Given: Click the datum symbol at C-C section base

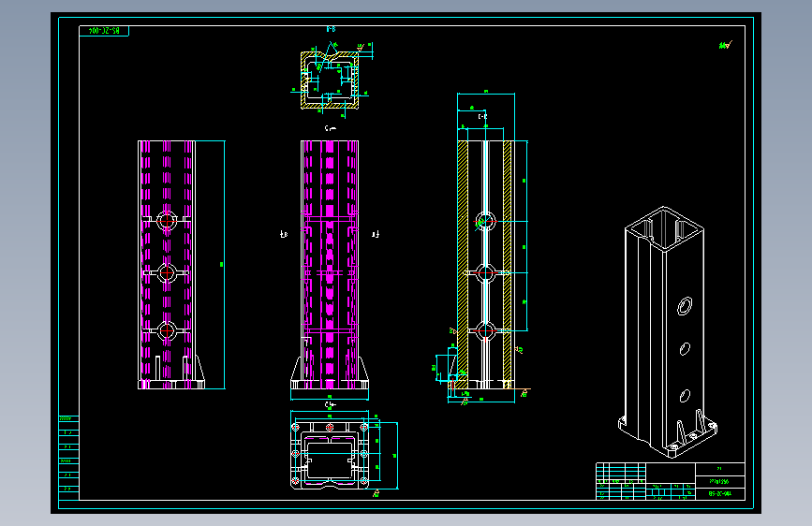Looking at the screenshot, I should 524,393.
